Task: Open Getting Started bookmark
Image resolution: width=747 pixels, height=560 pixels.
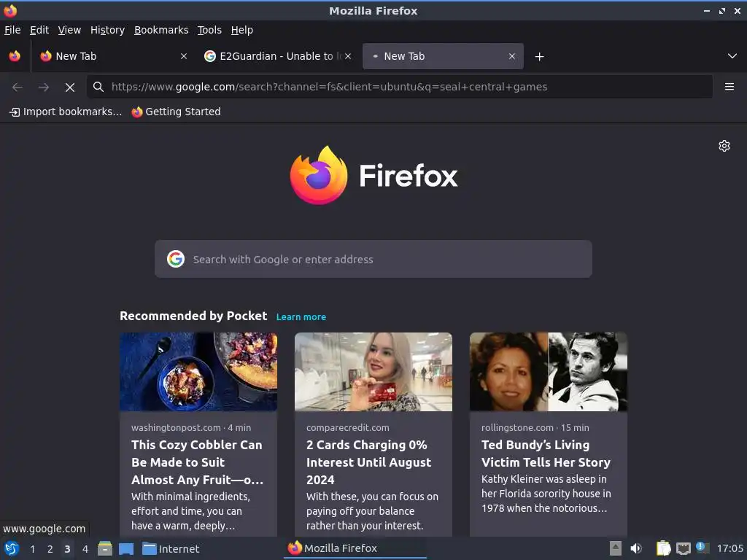Action: coord(177,112)
